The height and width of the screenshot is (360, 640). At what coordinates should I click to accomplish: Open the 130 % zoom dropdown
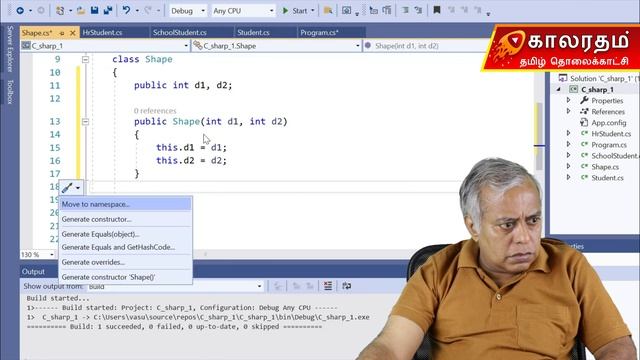point(52,254)
